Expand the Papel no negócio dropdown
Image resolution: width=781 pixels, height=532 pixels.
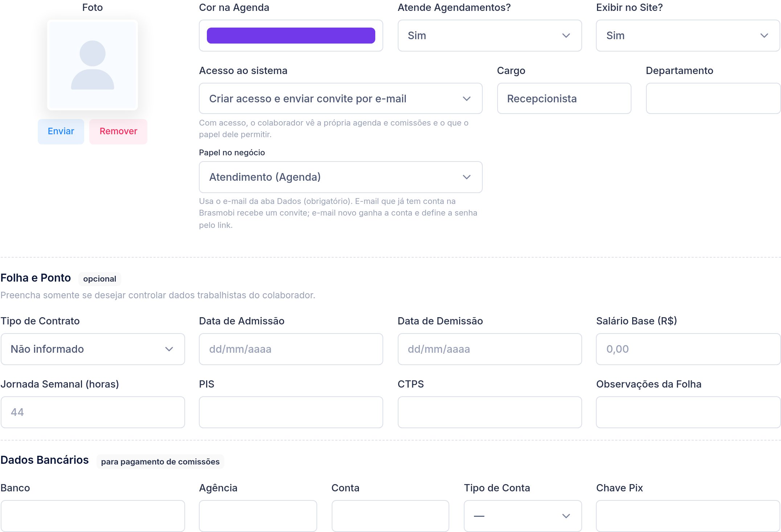click(x=341, y=177)
